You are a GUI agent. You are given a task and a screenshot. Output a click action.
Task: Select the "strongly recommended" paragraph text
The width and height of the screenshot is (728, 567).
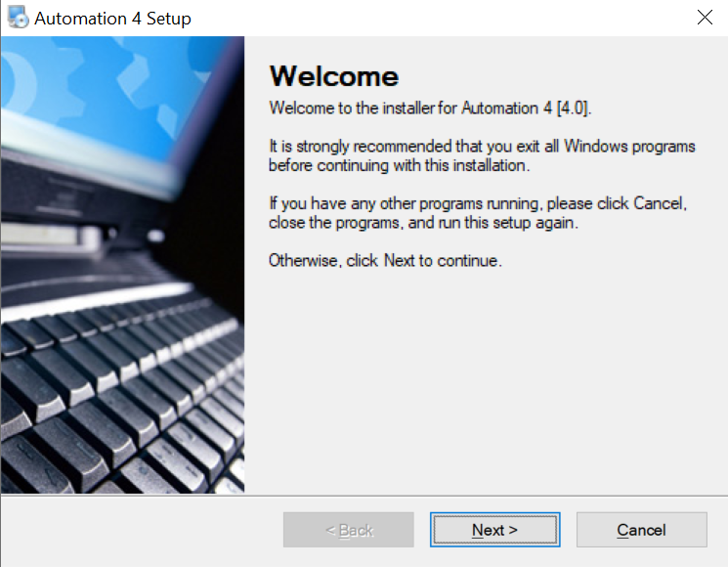click(x=482, y=155)
